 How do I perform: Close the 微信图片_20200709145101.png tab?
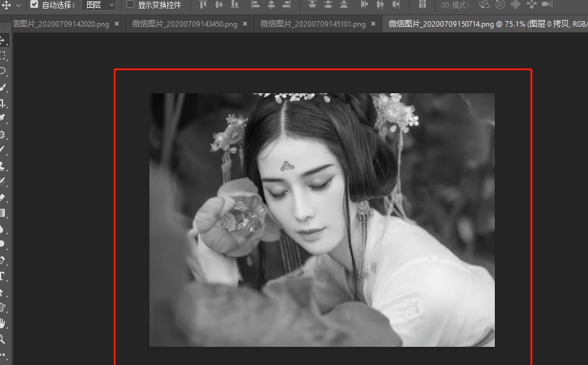[373, 24]
